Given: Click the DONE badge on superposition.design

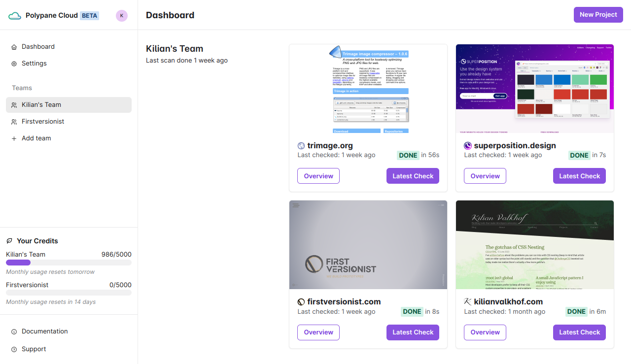Looking at the screenshot, I should (579, 155).
